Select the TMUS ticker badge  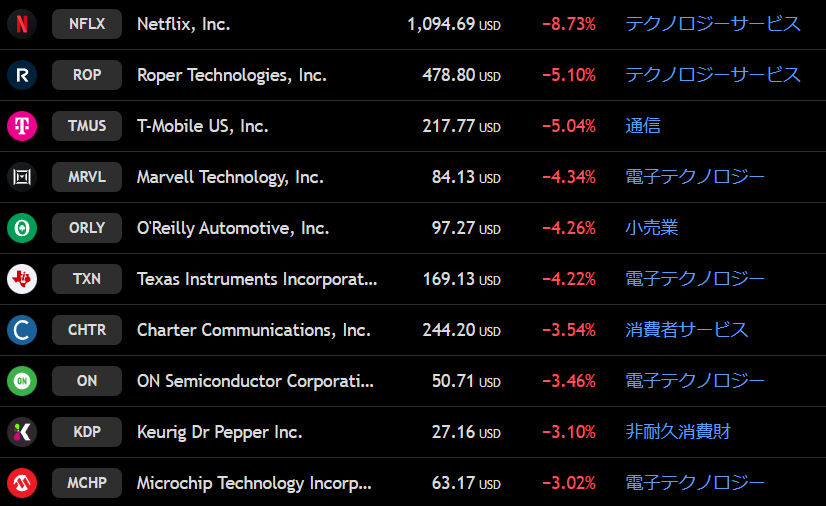[x=87, y=126]
